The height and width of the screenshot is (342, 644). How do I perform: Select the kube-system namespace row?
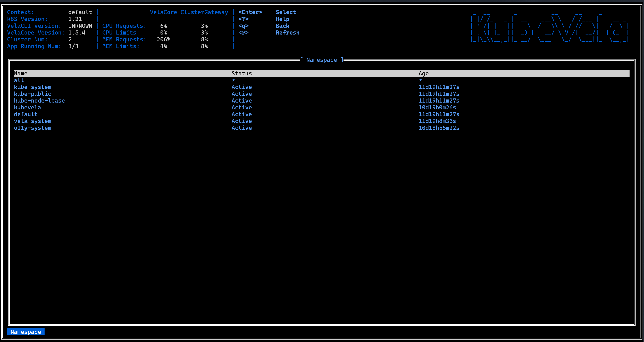click(322, 87)
